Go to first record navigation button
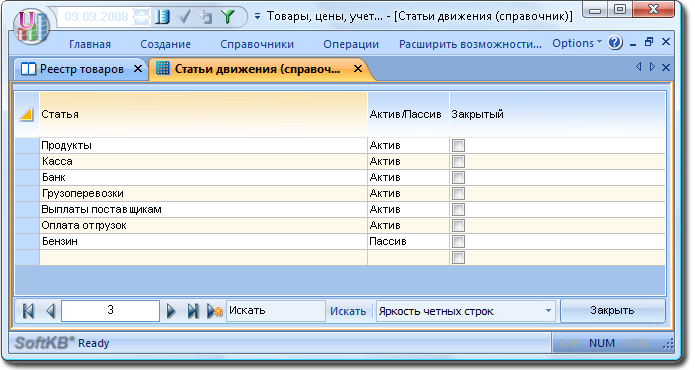Viewport: 695px width, 370px height. (28, 311)
